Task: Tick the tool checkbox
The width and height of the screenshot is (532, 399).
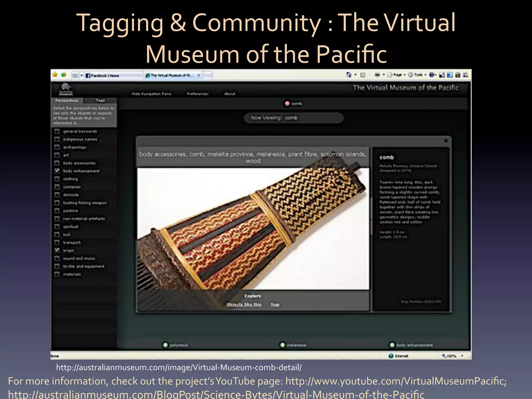Action: tap(57, 234)
